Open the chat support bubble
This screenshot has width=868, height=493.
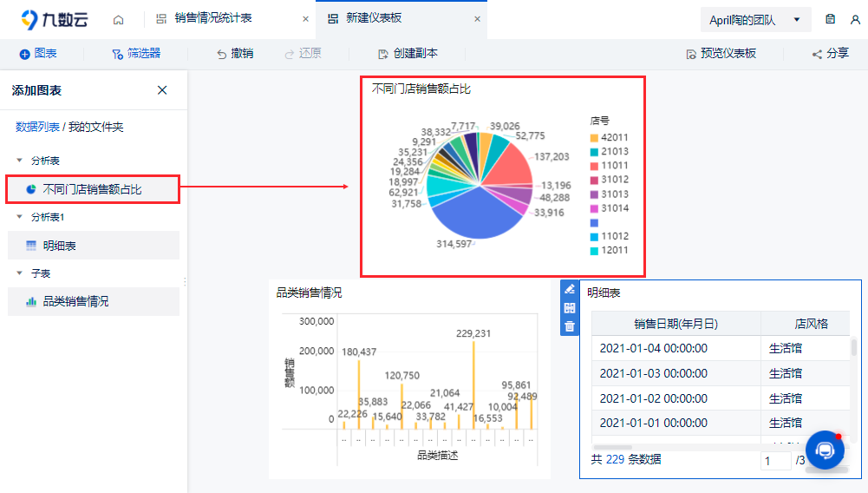[825, 450]
